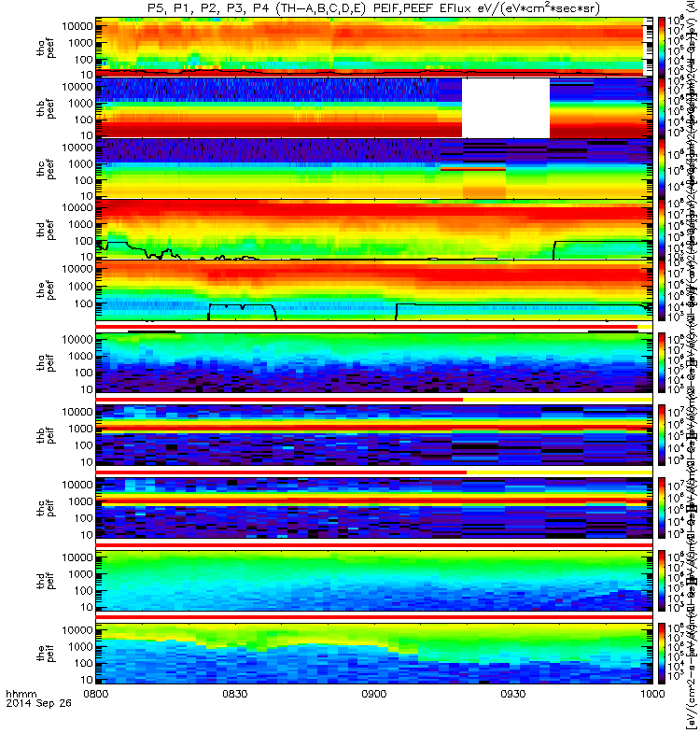Click the color bar beside thd peif panel

[662, 580]
